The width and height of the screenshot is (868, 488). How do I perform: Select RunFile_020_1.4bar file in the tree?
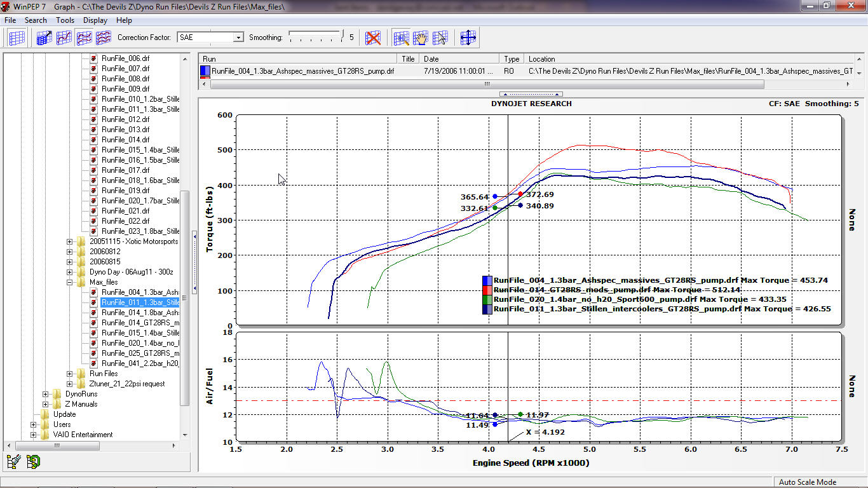(x=140, y=343)
